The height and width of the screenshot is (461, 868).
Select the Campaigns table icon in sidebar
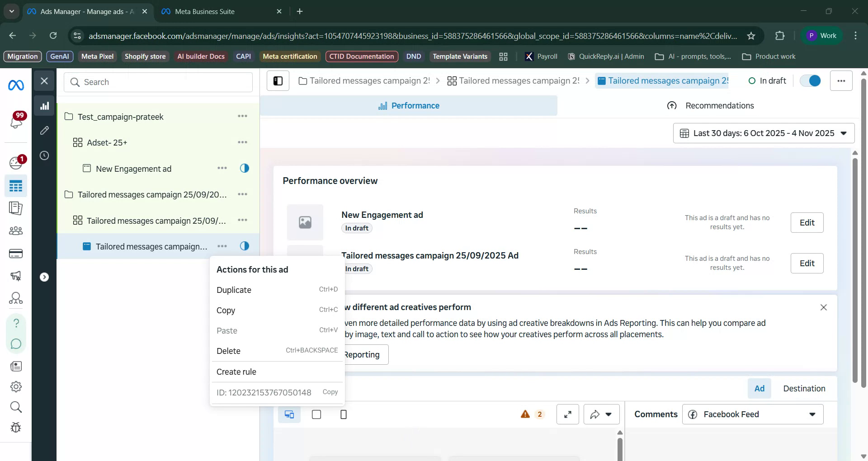tap(16, 186)
